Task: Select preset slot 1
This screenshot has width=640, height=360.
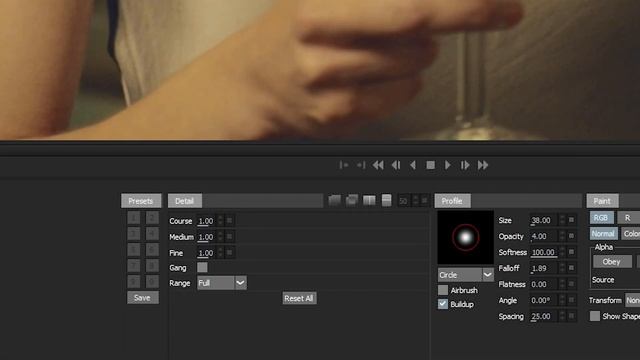Action: [x=133, y=218]
